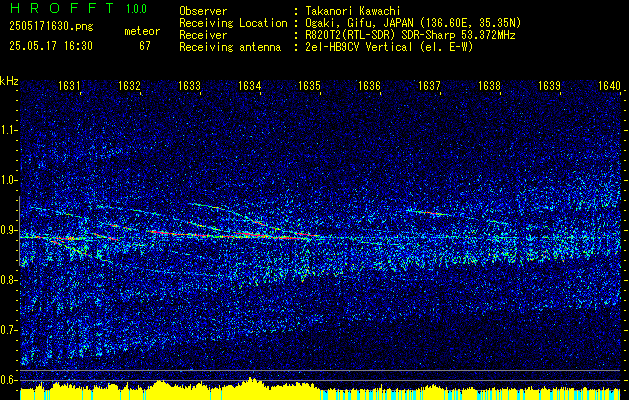Click the 0.8 kHz frequency label

[8, 280]
